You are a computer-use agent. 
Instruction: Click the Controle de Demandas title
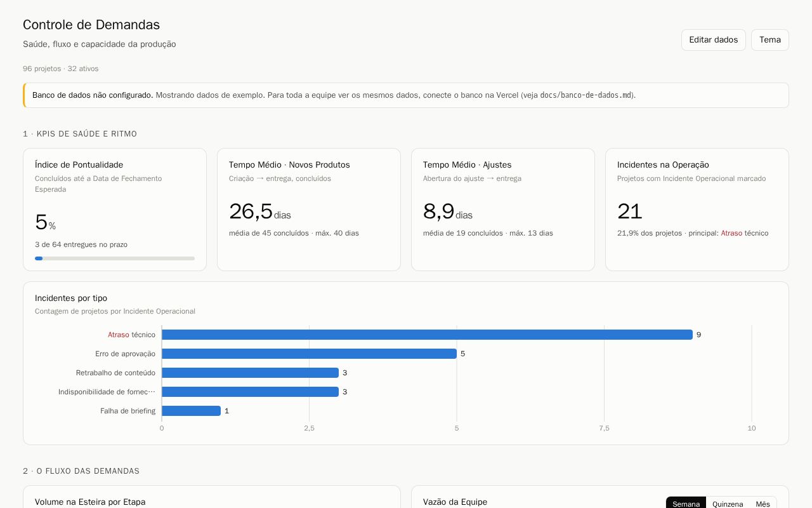coord(91,25)
